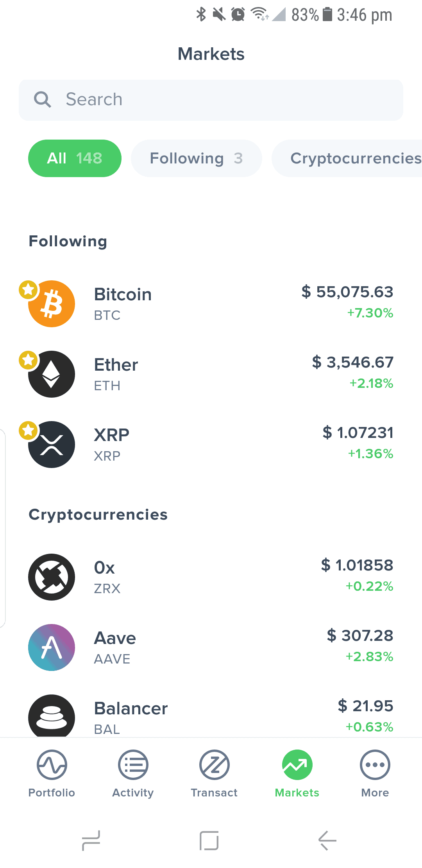Select the Bitcoin coin logo
422x868 pixels.
coord(52,304)
